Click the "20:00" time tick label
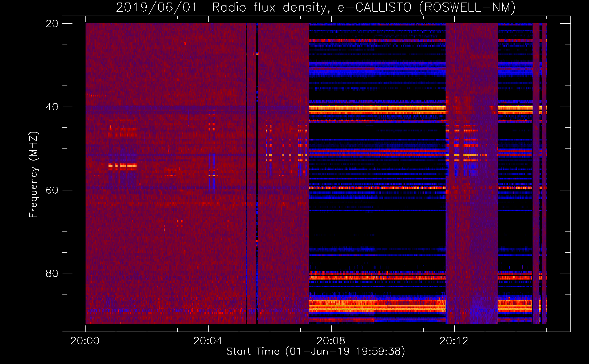 [85, 341]
